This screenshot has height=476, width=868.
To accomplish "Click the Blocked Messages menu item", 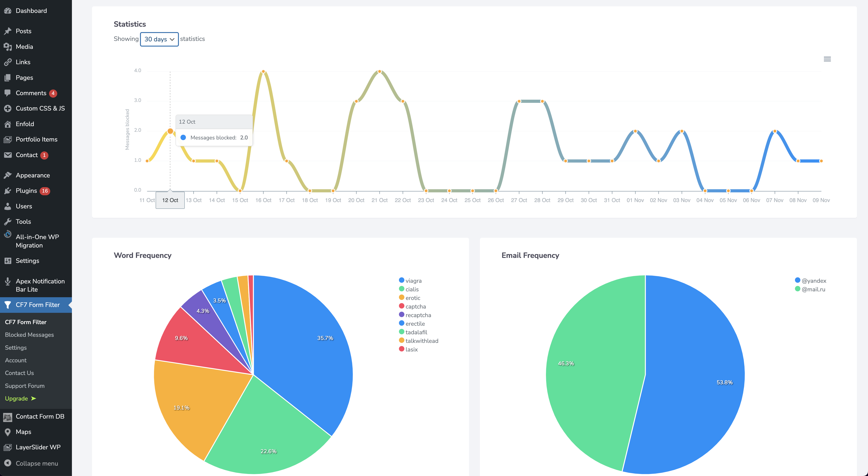I will (x=29, y=335).
